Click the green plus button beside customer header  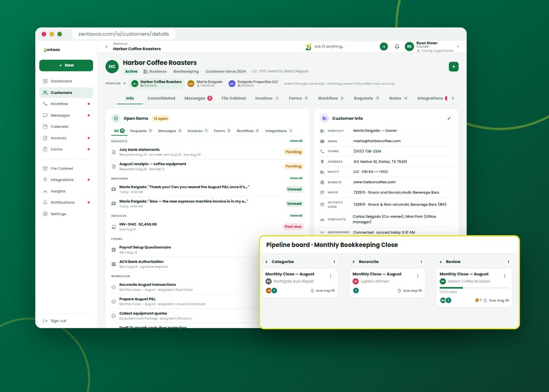[454, 67]
